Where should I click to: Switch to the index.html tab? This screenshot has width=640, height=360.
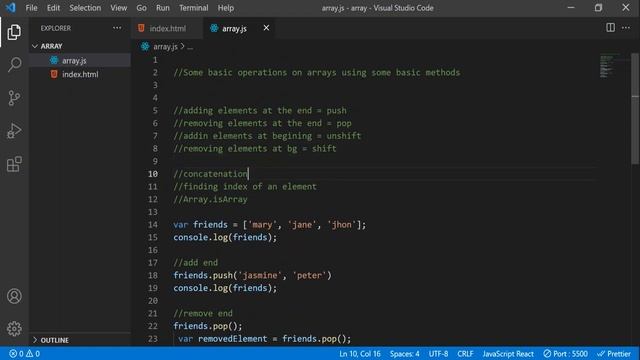[x=167, y=28]
